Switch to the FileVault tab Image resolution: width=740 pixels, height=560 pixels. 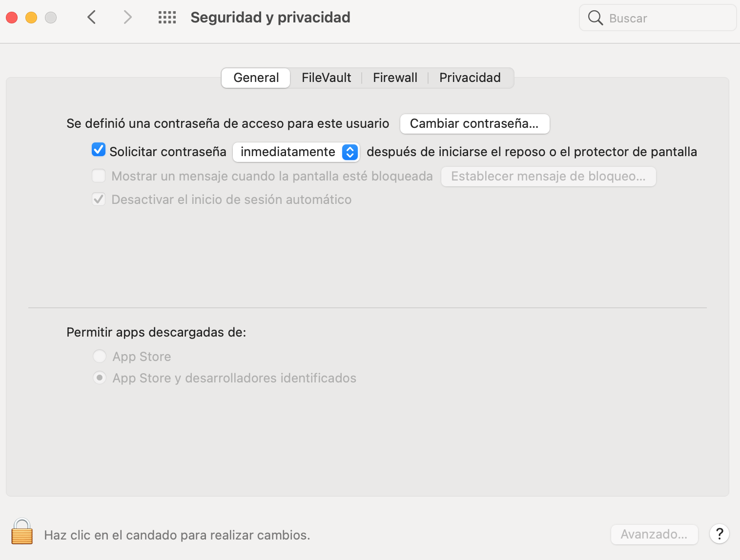(x=326, y=78)
